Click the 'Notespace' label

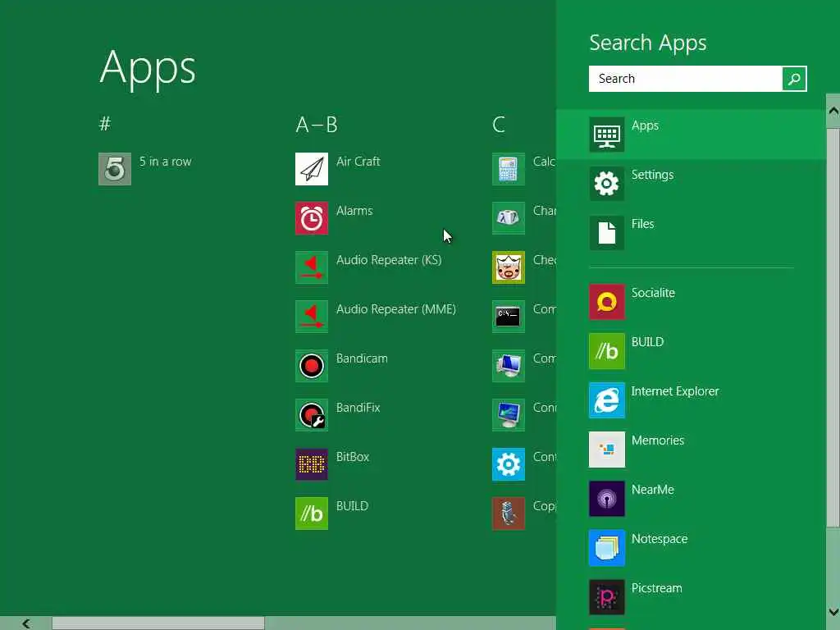[660, 539]
